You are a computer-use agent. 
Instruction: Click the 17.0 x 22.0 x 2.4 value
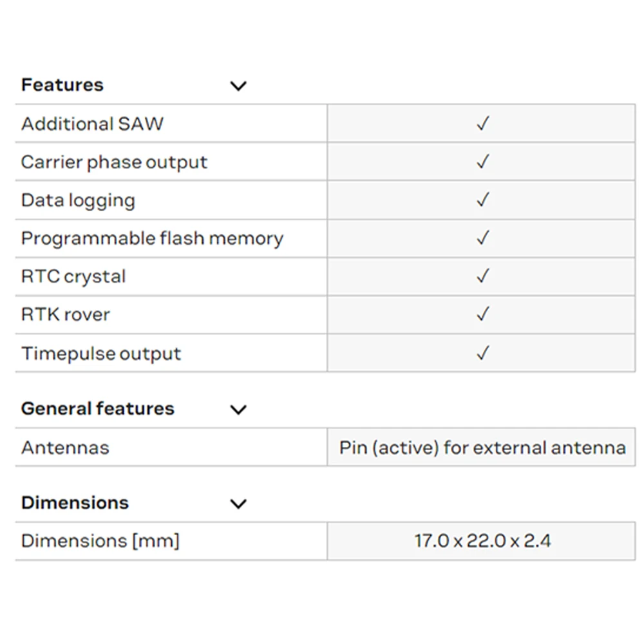482,541
